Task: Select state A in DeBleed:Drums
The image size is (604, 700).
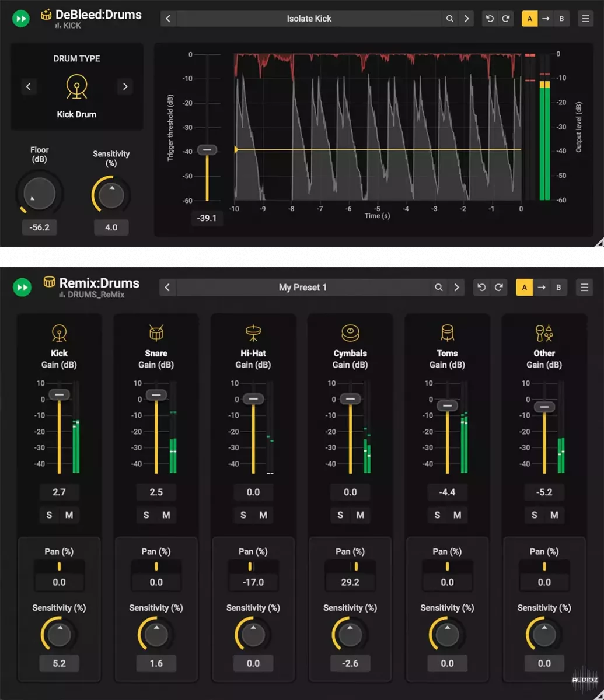Action: pos(530,19)
